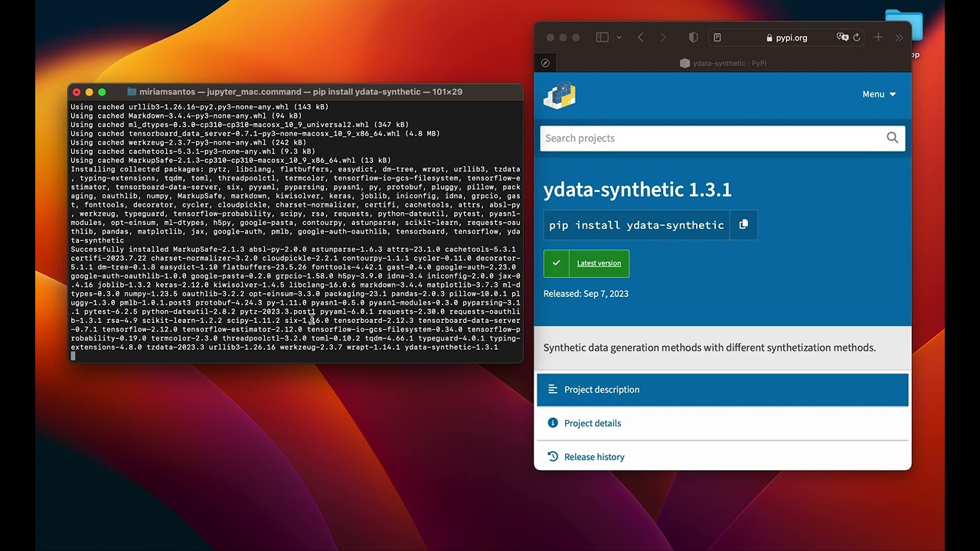This screenshot has height=551, width=980.
Task: Click the ydata-synthetic 1.3.1 heading
Action: tap(637, 190)
